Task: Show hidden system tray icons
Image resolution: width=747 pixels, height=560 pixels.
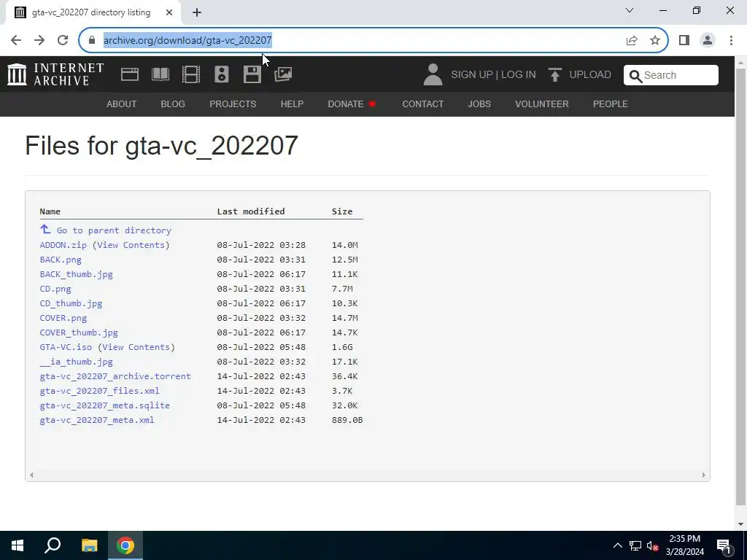Action: [x=617, y=545]
